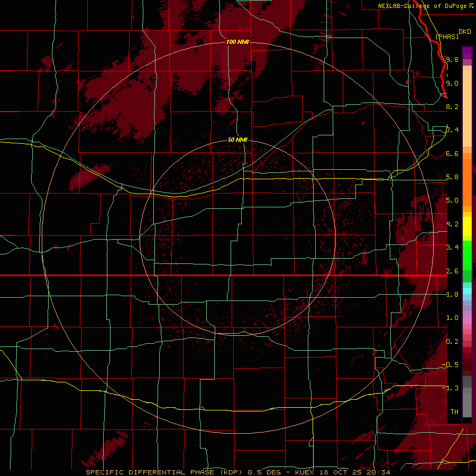The height and width of the screenshot is (476, 476).
Task: Click the -0.5 value on color scale
Action: tap(450, 364)
